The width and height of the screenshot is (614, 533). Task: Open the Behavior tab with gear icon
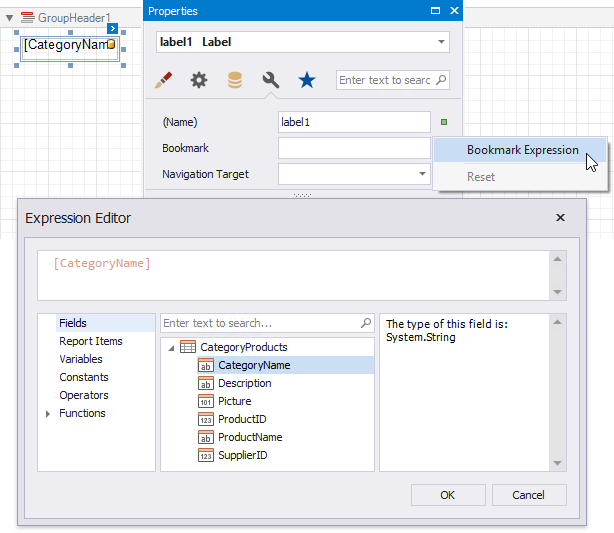coord(199,80)
